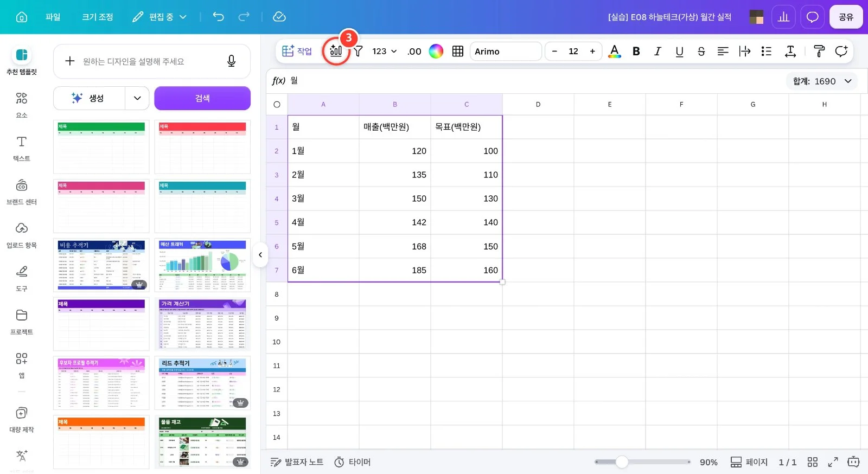Open the number format 123 dropdown

click(x=384, y=51)
